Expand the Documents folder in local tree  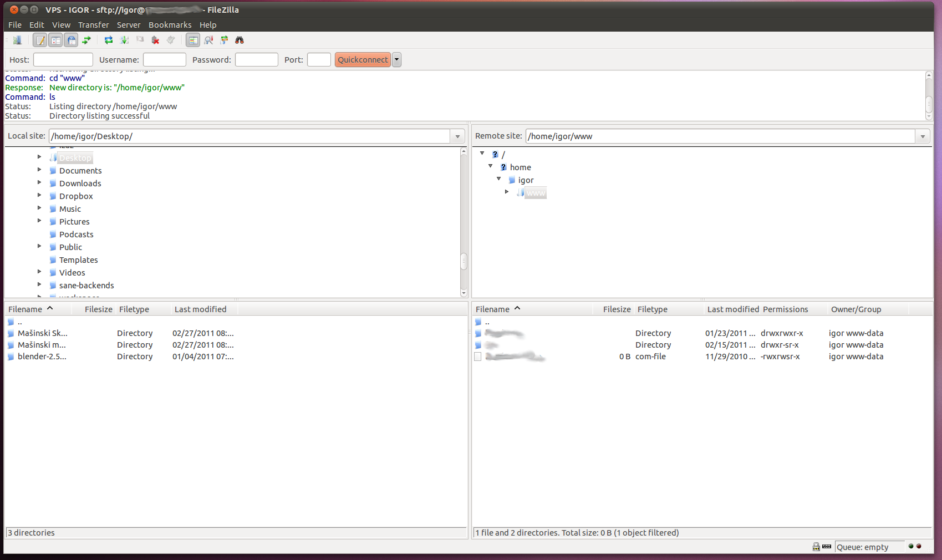click(x=39, y=170)
